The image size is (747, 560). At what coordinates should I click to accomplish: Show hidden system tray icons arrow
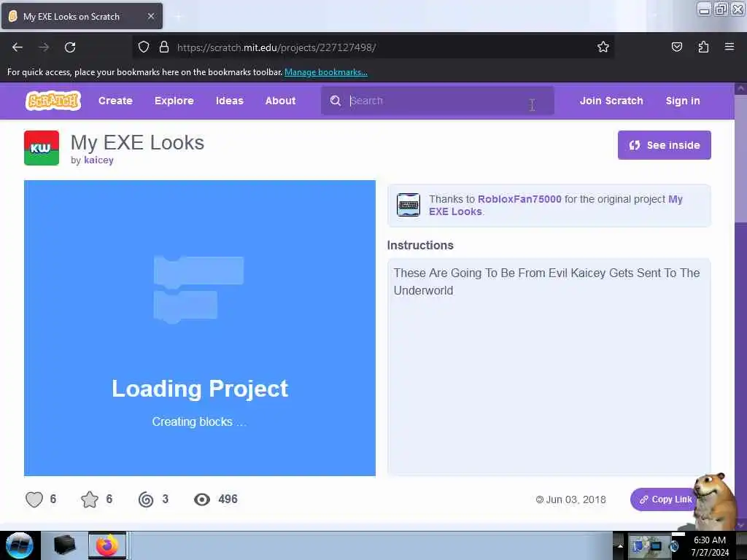[620, 545]
